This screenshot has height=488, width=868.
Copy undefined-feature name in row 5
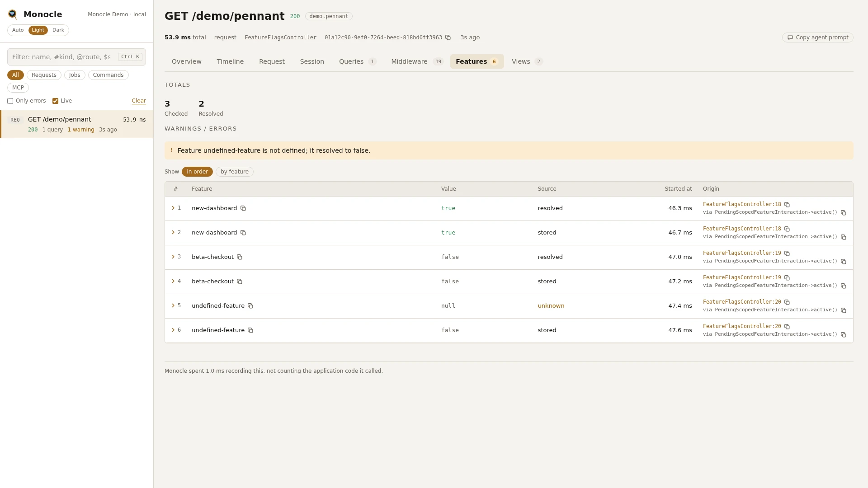[250, 306]
